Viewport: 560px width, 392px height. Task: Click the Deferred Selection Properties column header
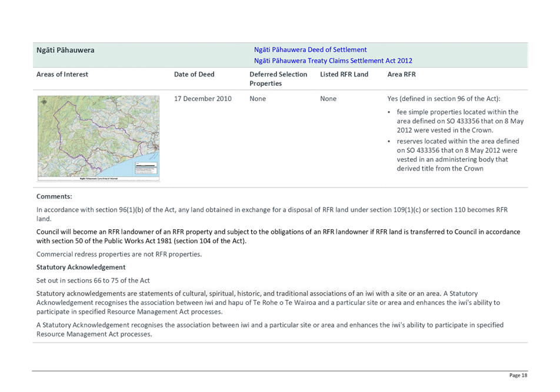(x=278, y=79)
